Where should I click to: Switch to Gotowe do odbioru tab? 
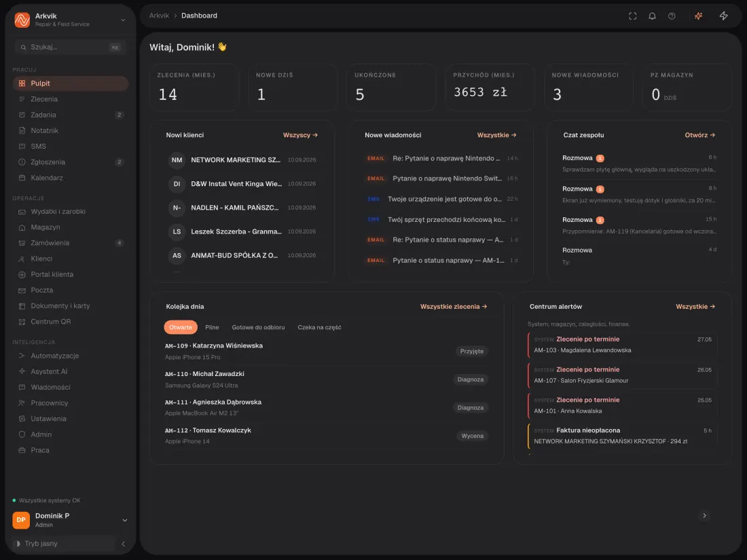click(258, 327)
